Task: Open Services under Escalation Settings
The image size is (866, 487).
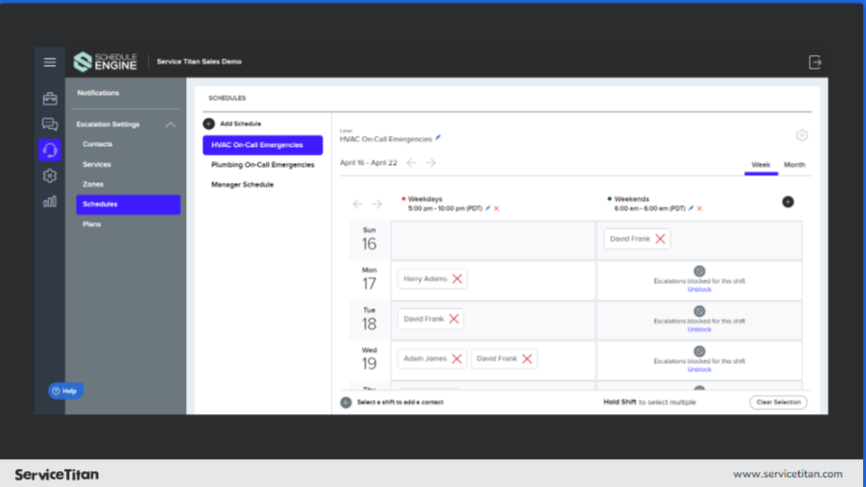Action: [x=97, y=164]
